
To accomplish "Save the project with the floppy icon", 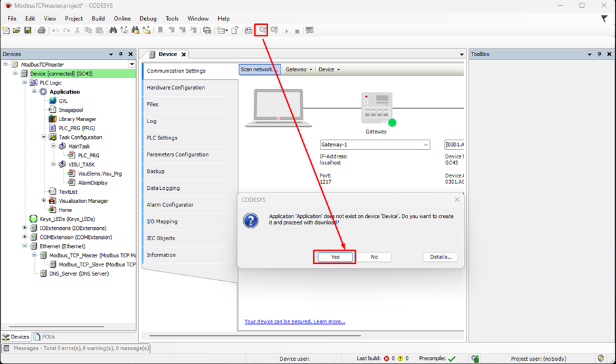I will 28,30.
